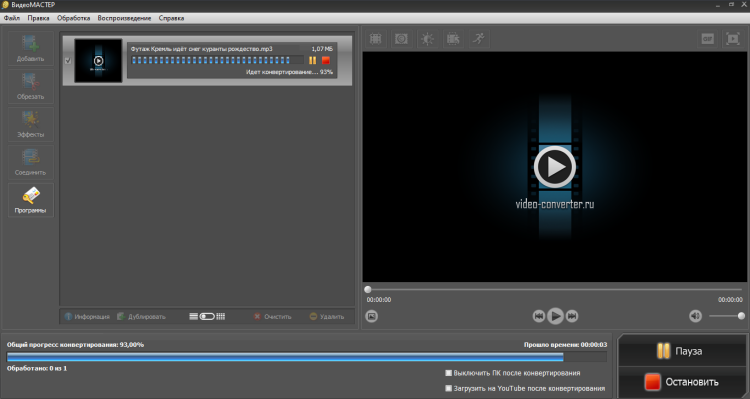Image resolution: width=750 pixels, height=399 pixels.
Task: Click the Обработано: 0 из 1 text
Action: [x=37, y=368]
